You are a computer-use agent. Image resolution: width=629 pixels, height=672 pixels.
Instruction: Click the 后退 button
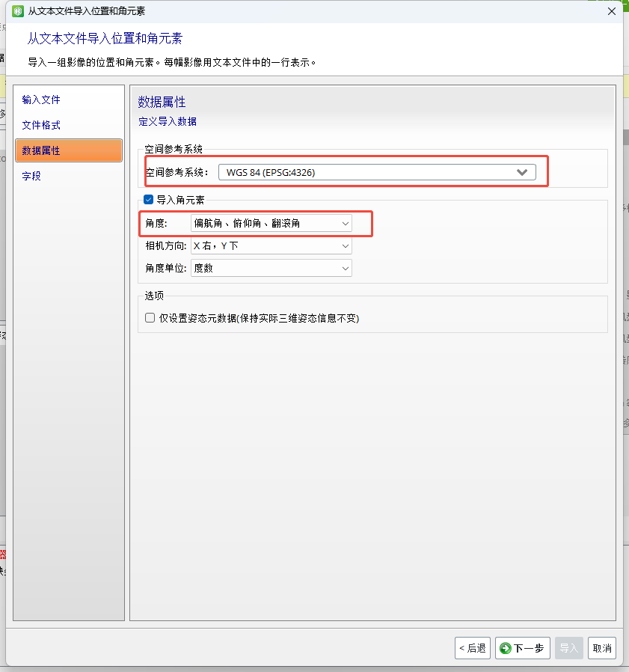click(x=473, y=648)
